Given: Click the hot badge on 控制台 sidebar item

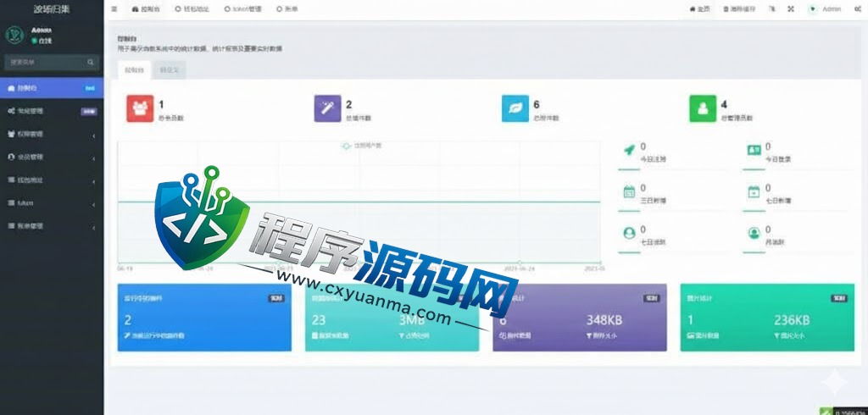Looking at the screenshot, I should point(89,89).
